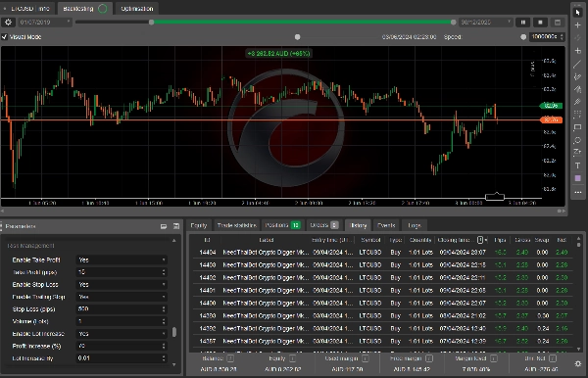588x378 pixels.
Task: Click the Unr. Net info icon
Action: [x=553, y=358]
